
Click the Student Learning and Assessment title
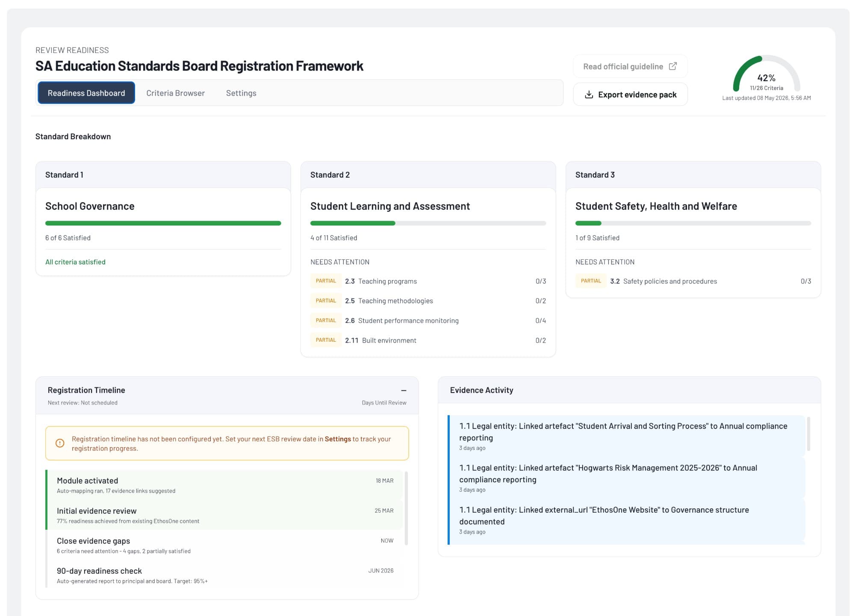point(390,206)
